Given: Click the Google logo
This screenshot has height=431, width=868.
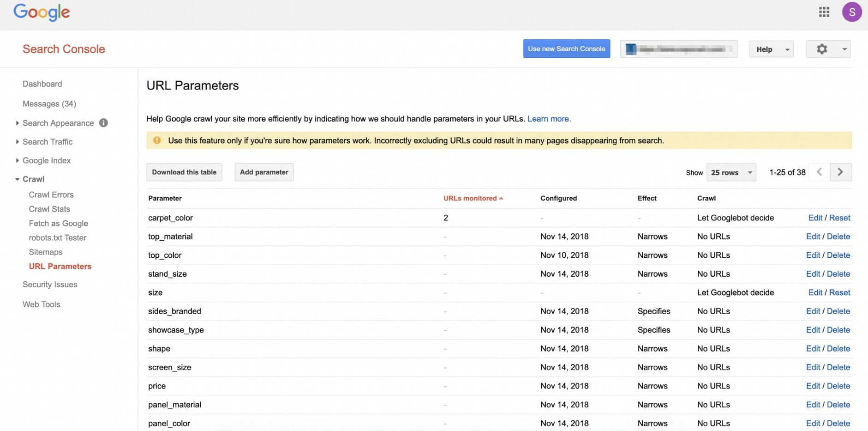Looking at the screenshot, I should coord(42,12).
